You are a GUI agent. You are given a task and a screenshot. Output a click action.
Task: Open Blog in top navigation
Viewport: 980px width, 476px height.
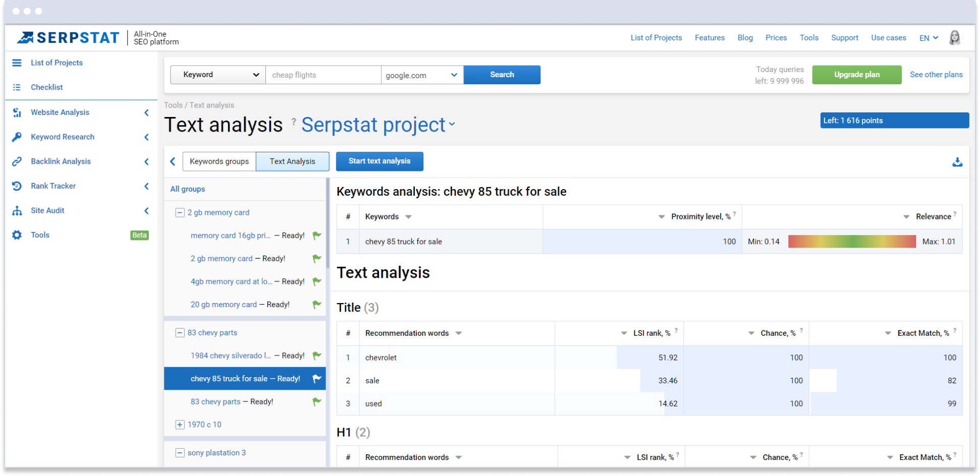(745, 38)
